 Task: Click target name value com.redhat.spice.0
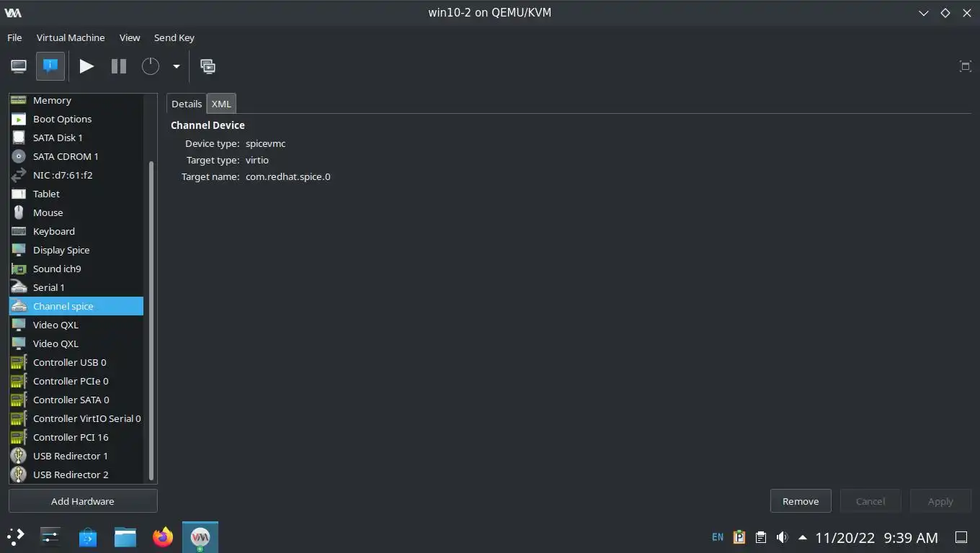coord(288,176)
